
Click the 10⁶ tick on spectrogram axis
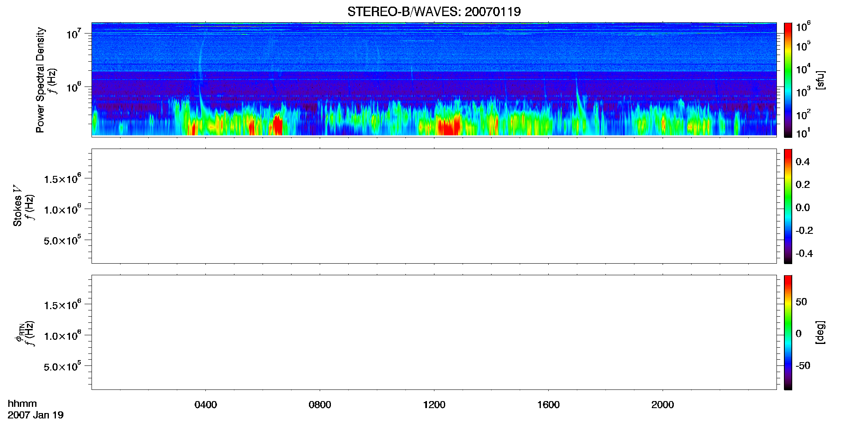click(74, 87)
